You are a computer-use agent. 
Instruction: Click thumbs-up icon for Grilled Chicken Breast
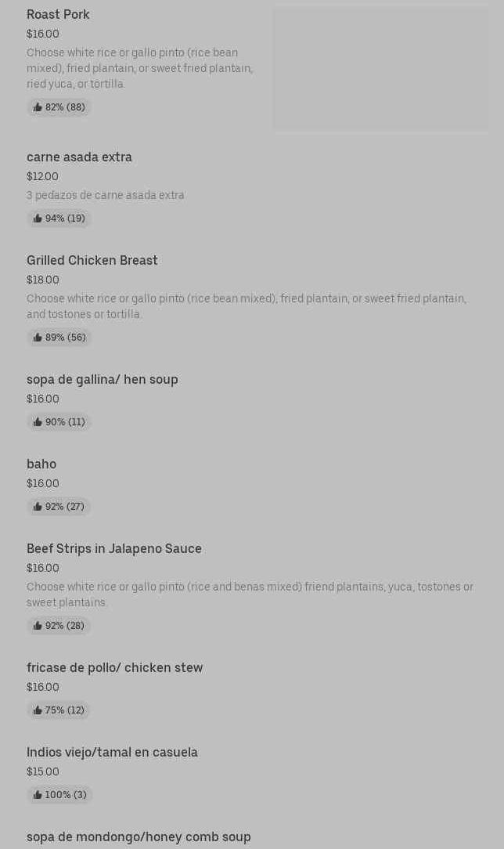tap(38, 338)
